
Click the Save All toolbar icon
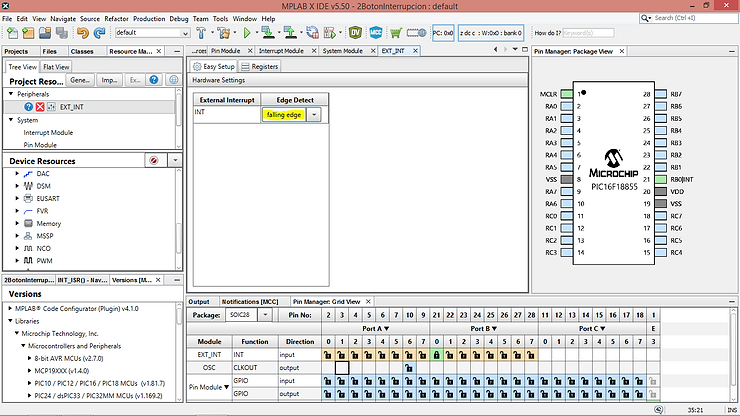61,33
